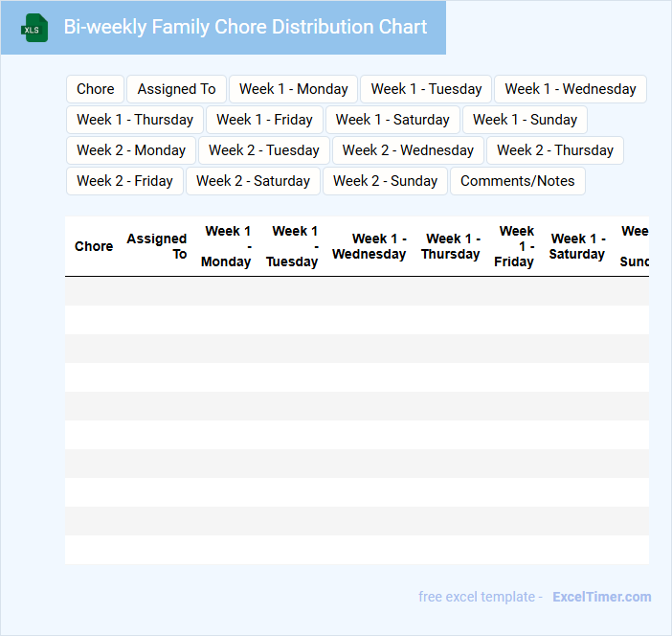Click the Bi-weekly Family Chore Distribution Chart title
The height and width of the screenshot is (636, 672).
pyautogui.click(x=245, y=27)
